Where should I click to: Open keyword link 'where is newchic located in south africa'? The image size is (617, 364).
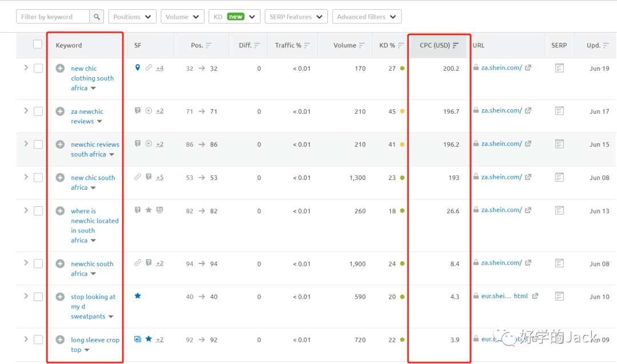(x=94, y=226)
